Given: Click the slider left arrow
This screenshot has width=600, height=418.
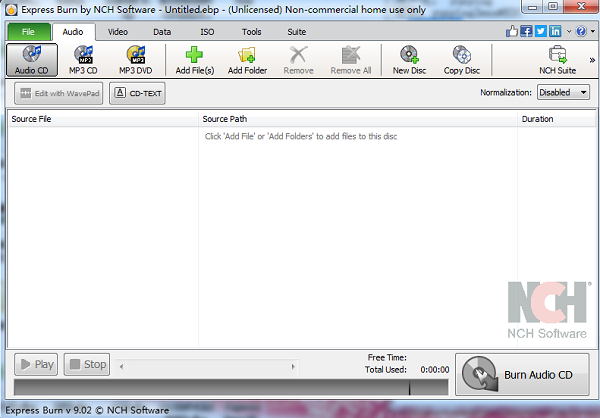Looking at the screenshot, I should pos(121,367).
